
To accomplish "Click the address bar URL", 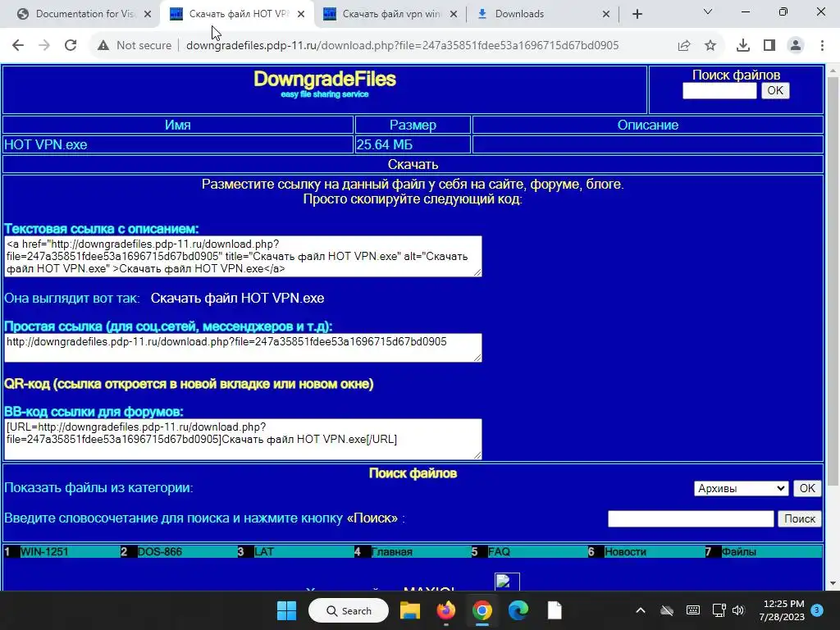I will point(402,46).
